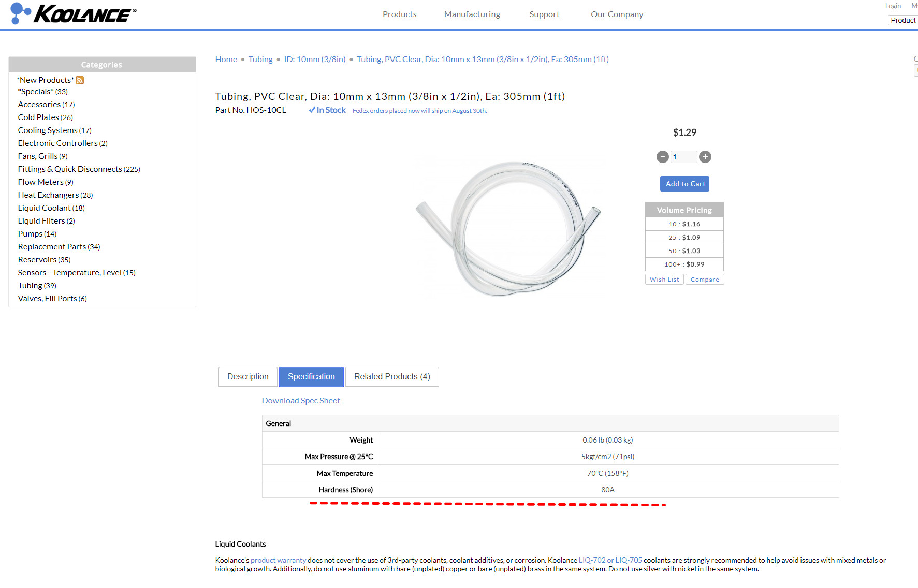This screenshot has width=918, height=588.
Task: Add the tubing to cart
Action: [x=684, y=184]
